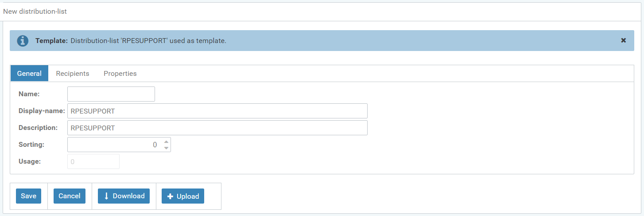Click the Name field label
This screenshot has width=644, height=216.
29,94
